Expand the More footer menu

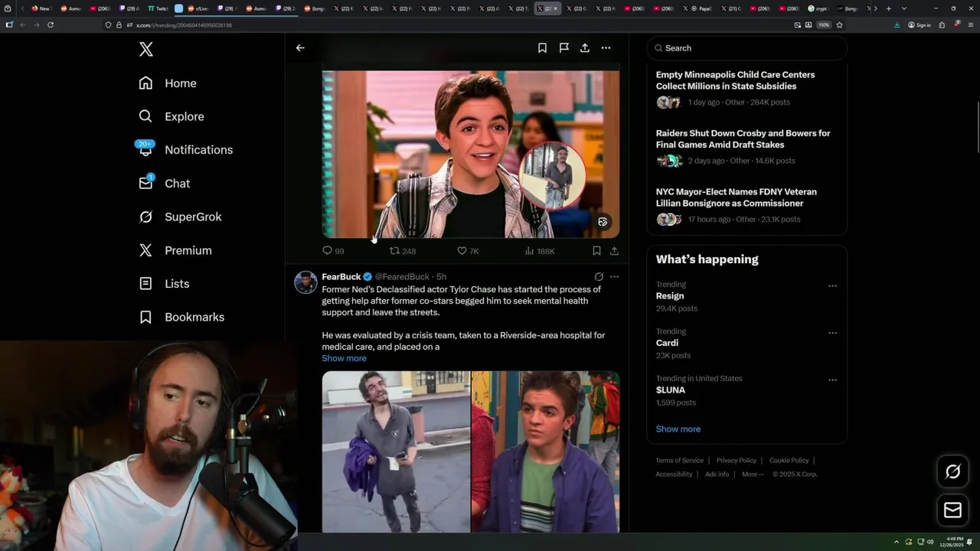[x=752, y=474]
